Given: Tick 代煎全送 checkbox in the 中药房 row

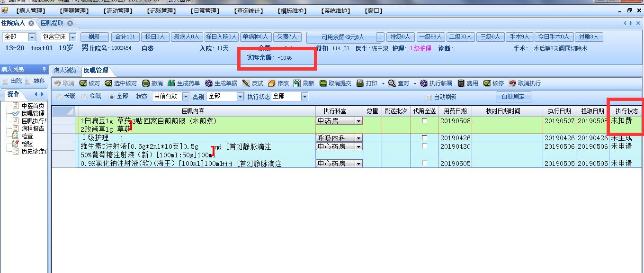Looking at the screenshot, I should tap(424, 121).
